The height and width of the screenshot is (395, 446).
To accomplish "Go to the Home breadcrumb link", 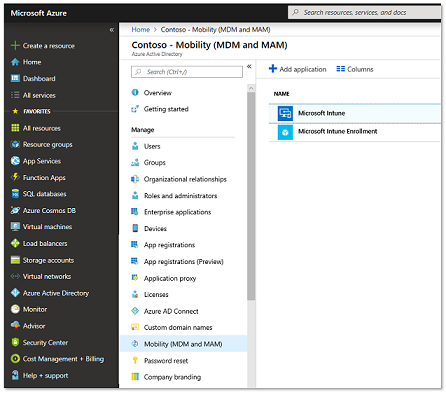I will coord(140,30).
